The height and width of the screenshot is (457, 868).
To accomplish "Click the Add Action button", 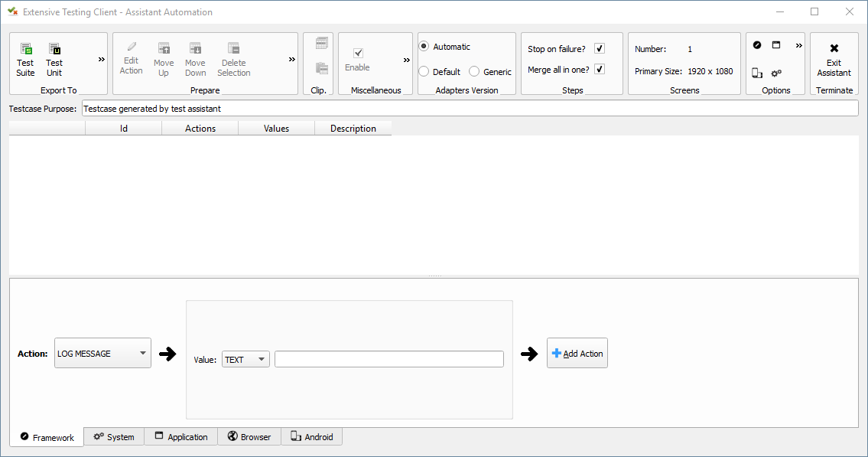I will click(x=577, y=354).
